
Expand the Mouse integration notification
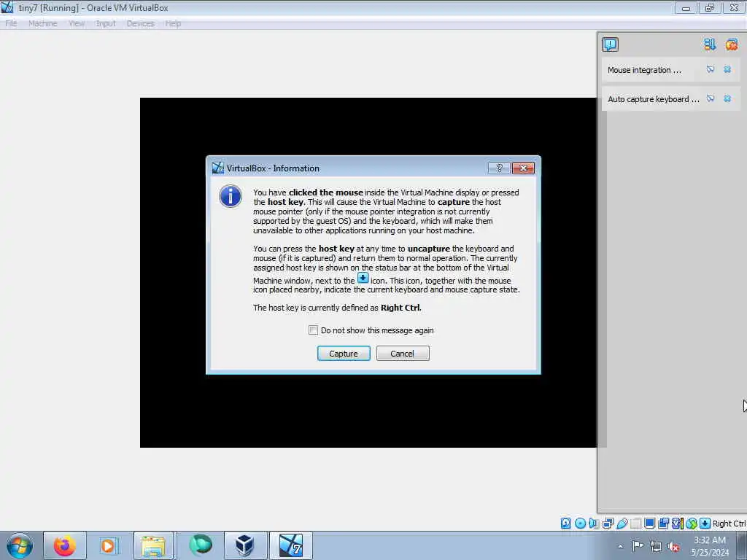tap(711, 69)
